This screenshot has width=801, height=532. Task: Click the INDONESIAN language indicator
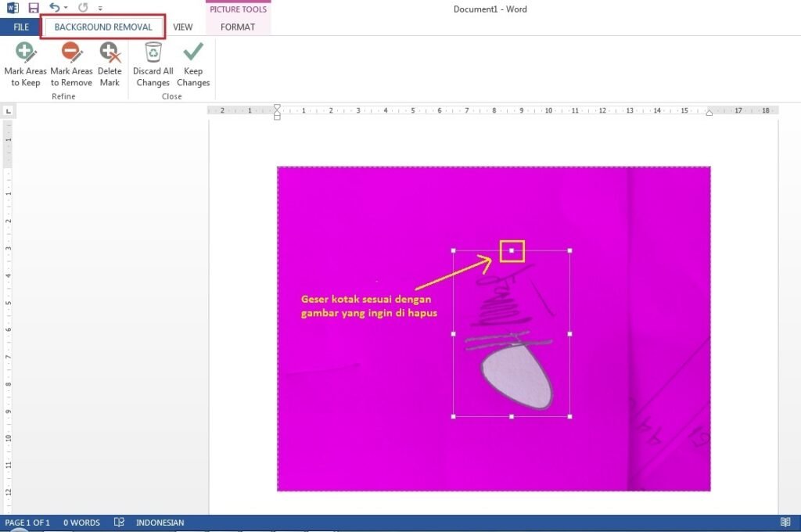coord(160,523)
